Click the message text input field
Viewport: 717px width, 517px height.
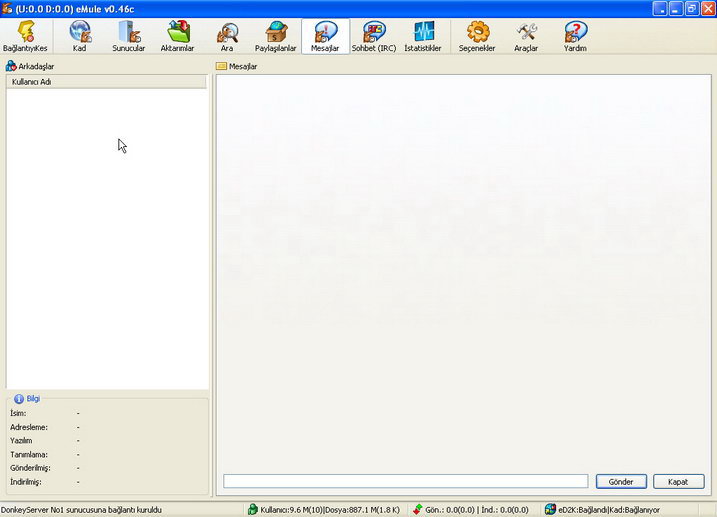coord(406,481)
